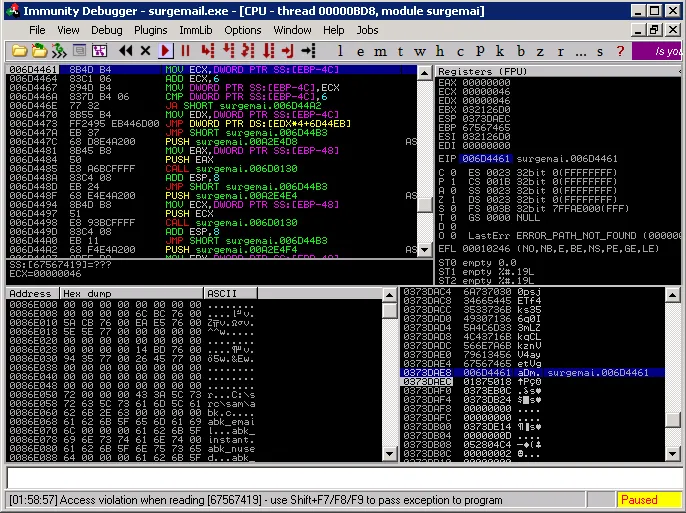The width and height of the screenshot is (686, 513).
Task: Click the Address column header in dump
Action: (32, 293)
